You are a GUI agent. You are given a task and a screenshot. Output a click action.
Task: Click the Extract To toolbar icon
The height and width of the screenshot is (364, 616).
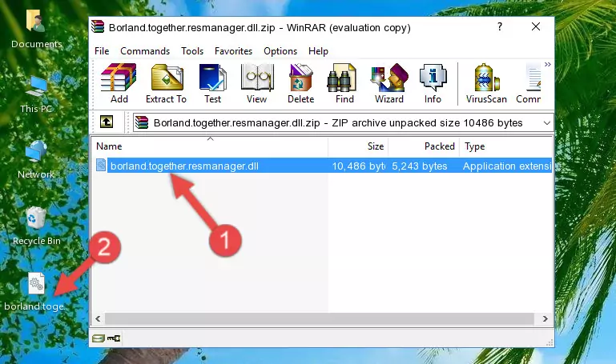166,83
